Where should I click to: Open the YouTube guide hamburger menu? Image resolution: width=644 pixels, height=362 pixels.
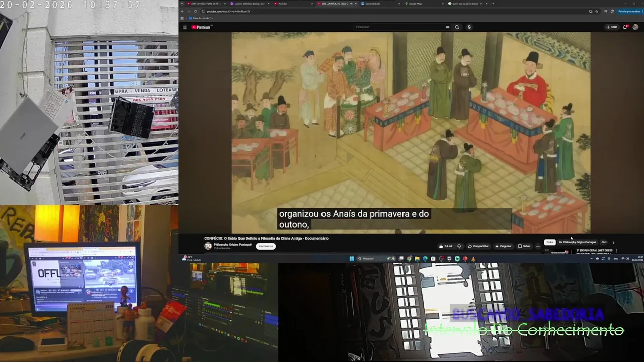tap(185, 27)
